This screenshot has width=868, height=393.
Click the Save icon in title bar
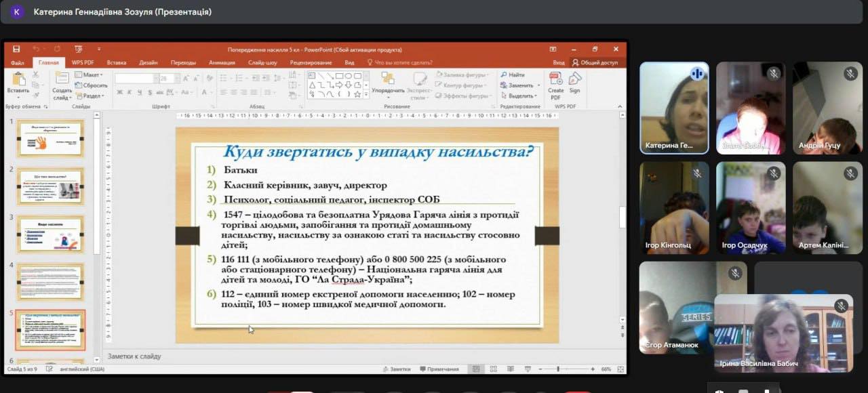pyautogui.click(x=16, y=49)
